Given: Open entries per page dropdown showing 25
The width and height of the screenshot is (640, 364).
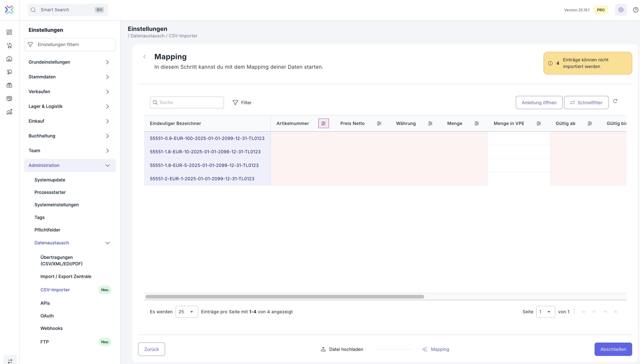Looking at the screenshot, I should point(186,312).
